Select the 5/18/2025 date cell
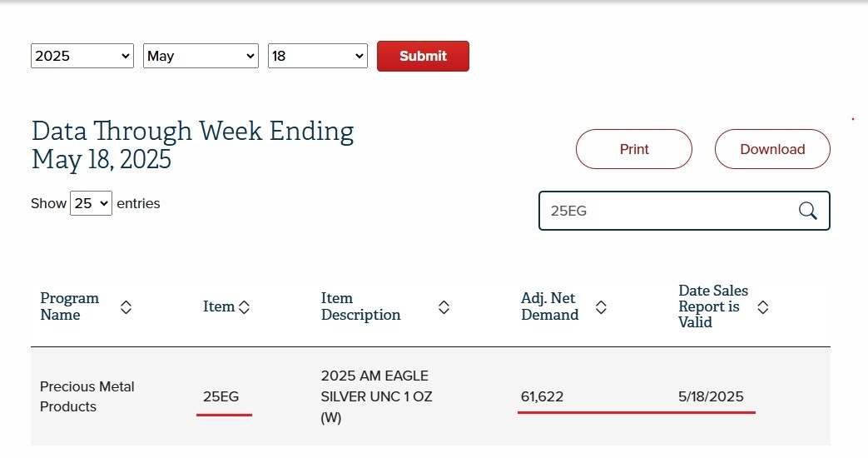The image size is (868, 458). (711, 396)
